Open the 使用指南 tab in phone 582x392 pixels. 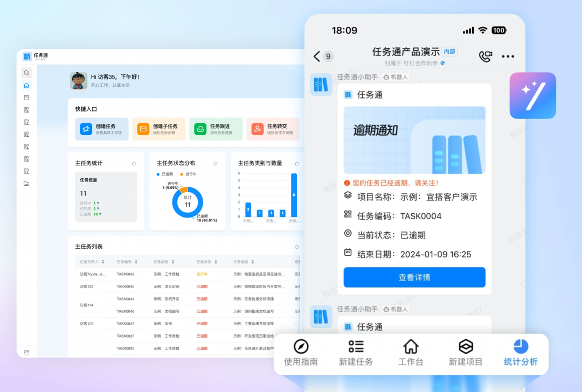301,353
